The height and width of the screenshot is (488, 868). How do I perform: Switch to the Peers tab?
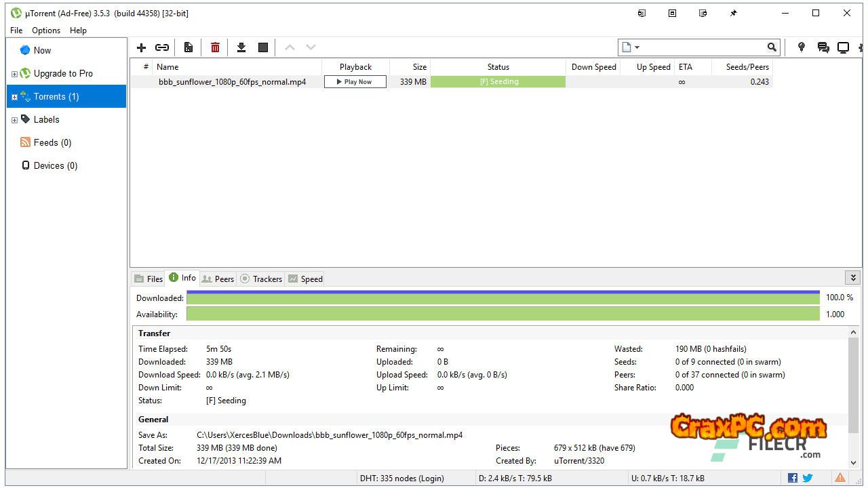coord(218,279)
